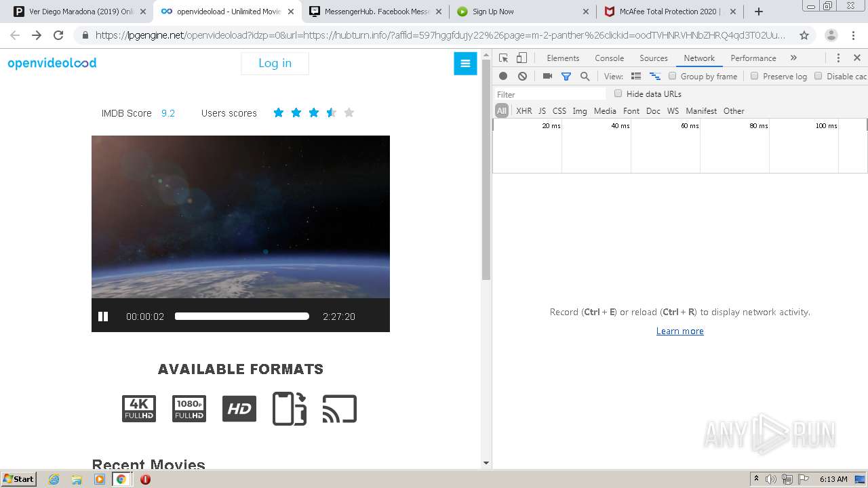Enable Preserve log checkbox
Screen dimensions: 868x488
754,76
